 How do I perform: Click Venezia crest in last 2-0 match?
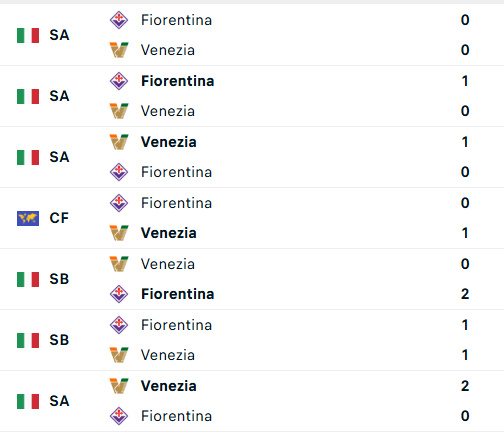click(119, 386)
